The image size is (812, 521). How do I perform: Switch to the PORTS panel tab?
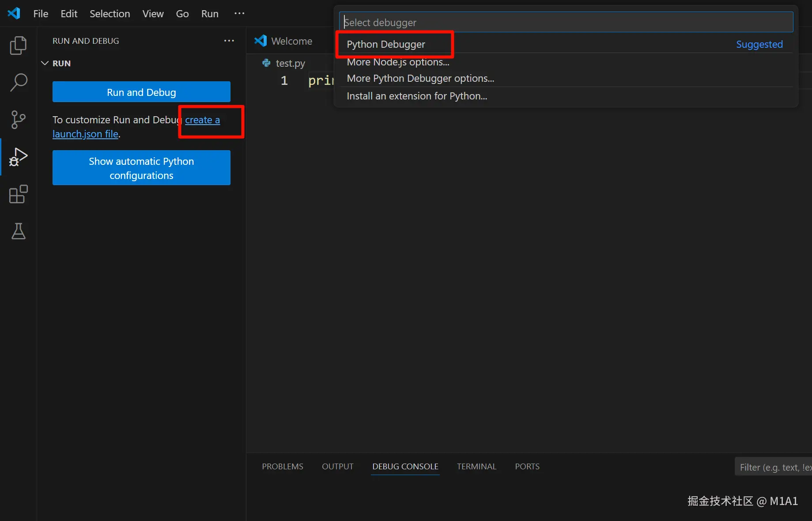pyautogui.click(x=527, y=467)
